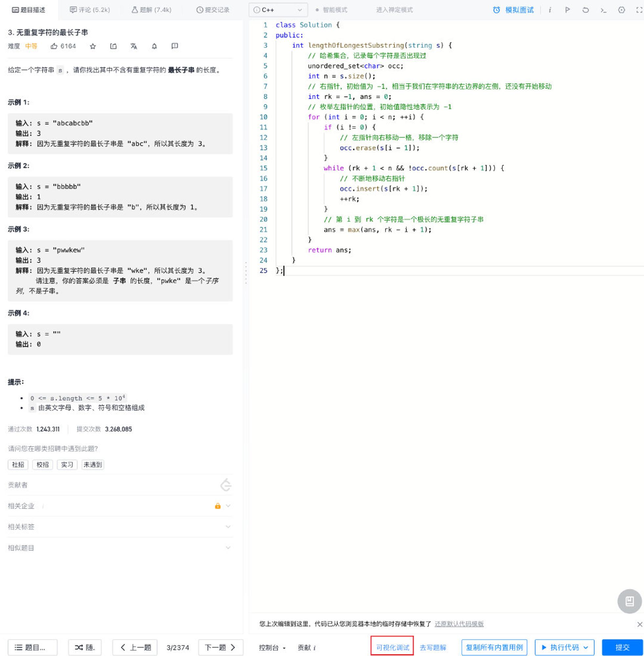
Task: View the 提交记录 tab
Action: pyautogui.click(x=213, y=10)
